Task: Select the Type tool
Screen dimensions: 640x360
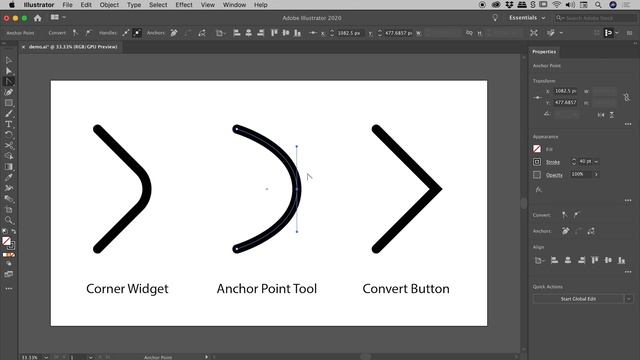Action: (x=9, y=124)
